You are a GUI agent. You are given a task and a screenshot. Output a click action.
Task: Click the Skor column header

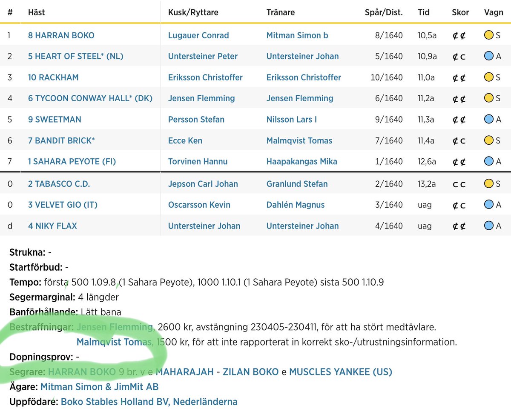point(460,12)
